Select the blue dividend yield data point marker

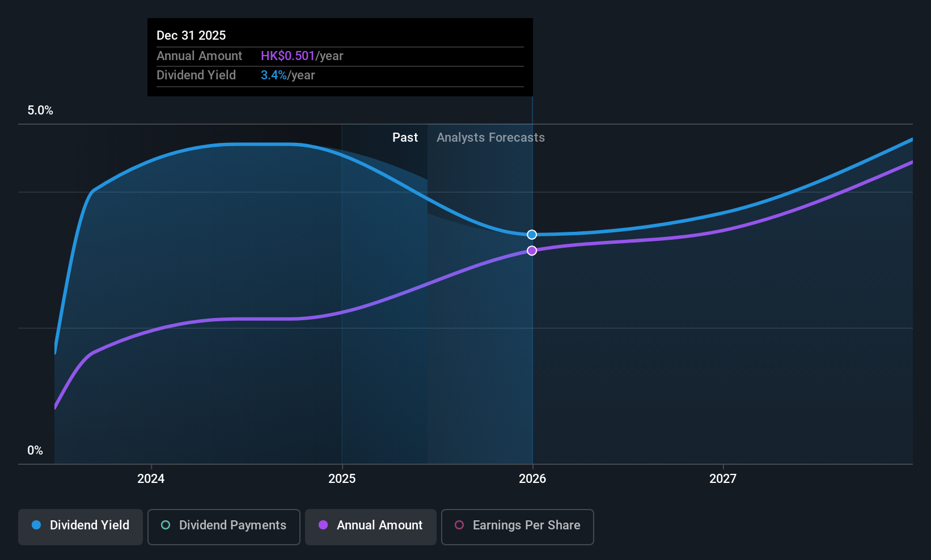[x=532, y=235]
